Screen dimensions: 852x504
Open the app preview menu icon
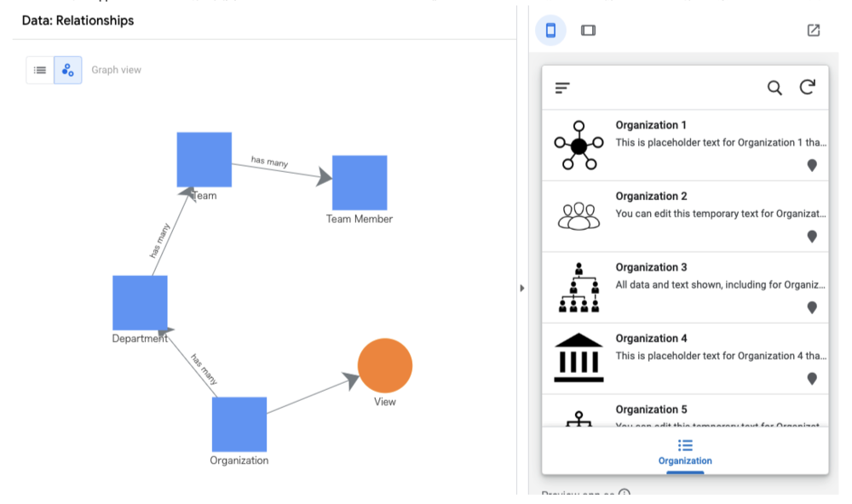tap(562, 88)
